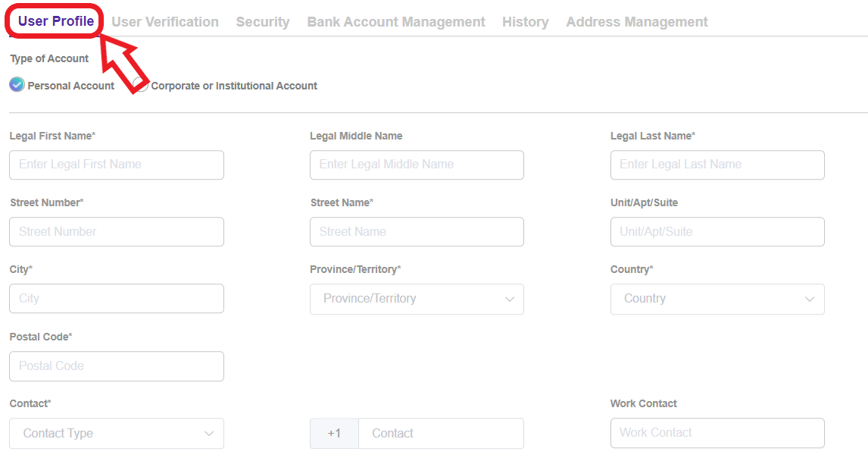The height and width of the screenshot is (461, 868).
Task: View the History tab
Action: coord(525,21)
